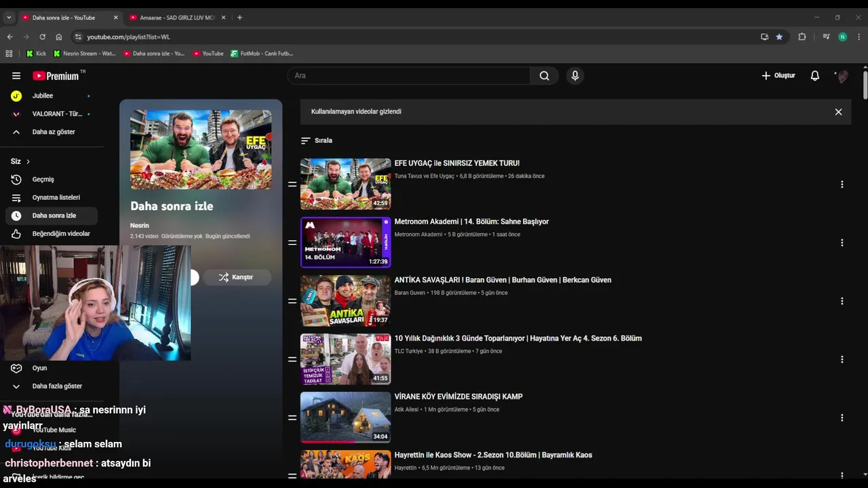868x488 pixels.
Task: Grab reorder handle of ANTİKA SAVAŞLARI video
Action: (292, 301)
